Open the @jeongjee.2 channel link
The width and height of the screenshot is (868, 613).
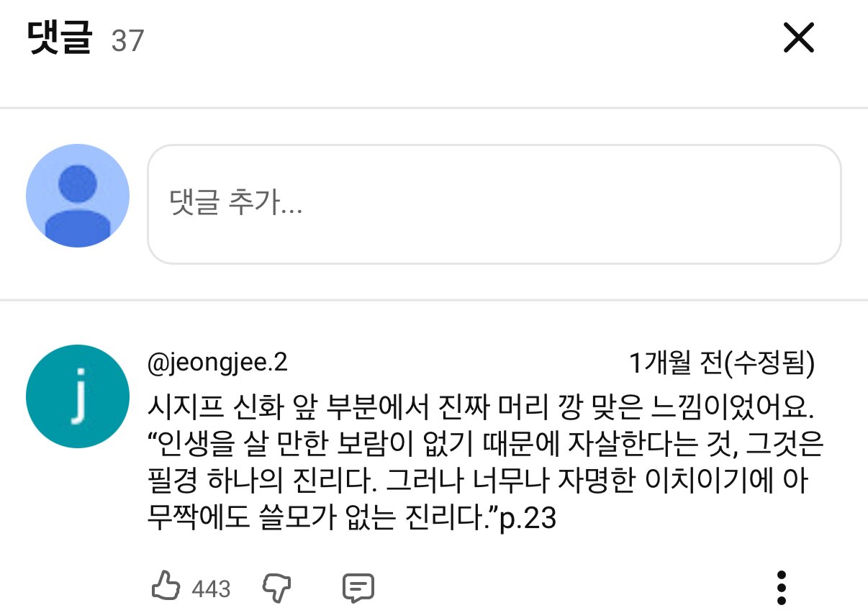[x=217, y=363]
